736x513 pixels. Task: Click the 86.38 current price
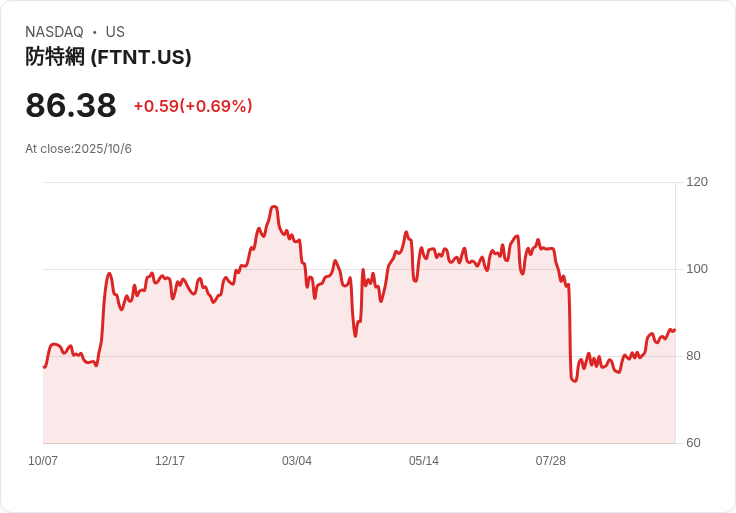point(71,105)
